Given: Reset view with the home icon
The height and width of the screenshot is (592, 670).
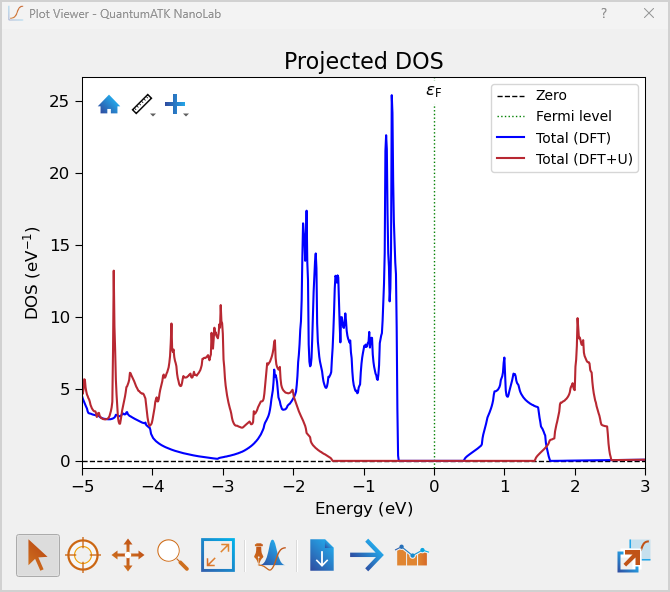Looking at the screenshot, I should 109,104.
